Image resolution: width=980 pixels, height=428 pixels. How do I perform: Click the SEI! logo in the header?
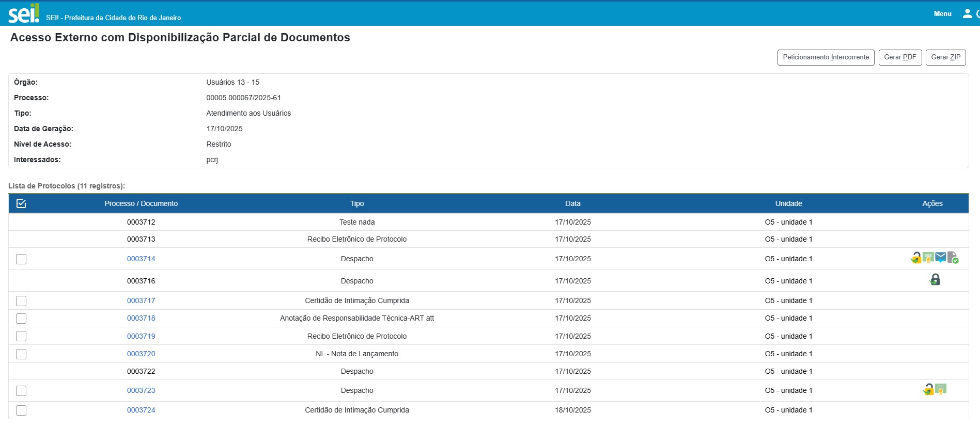[24, 13]
